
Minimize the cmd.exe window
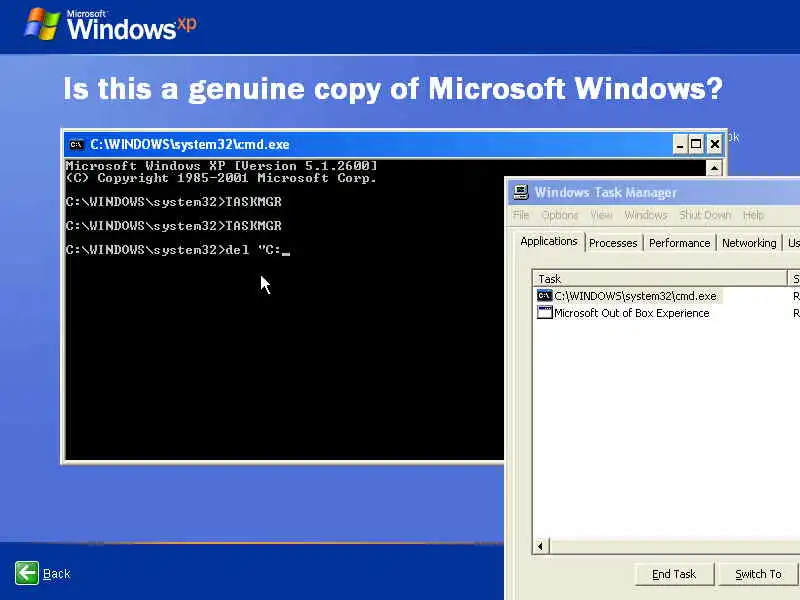pyautogui.click(x=680, y=145)
